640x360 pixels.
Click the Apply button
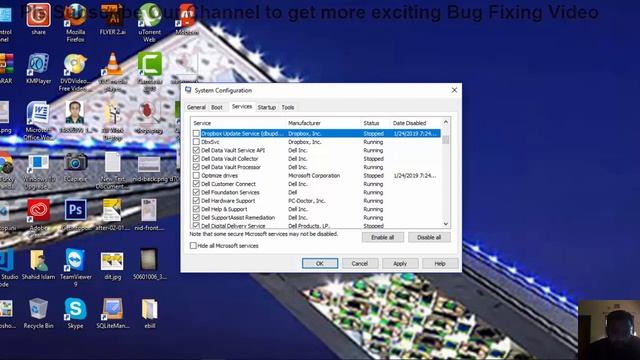point(400,264)
